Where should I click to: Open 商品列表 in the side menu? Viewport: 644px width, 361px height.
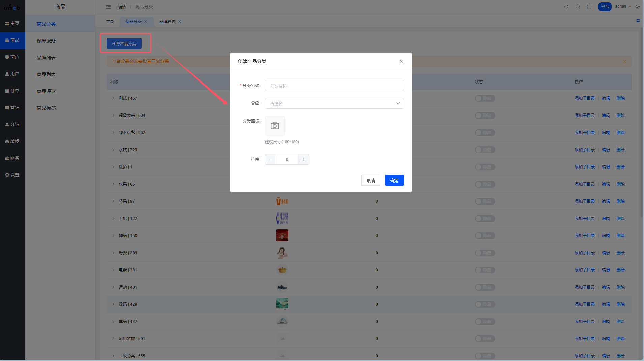[46, 74]
